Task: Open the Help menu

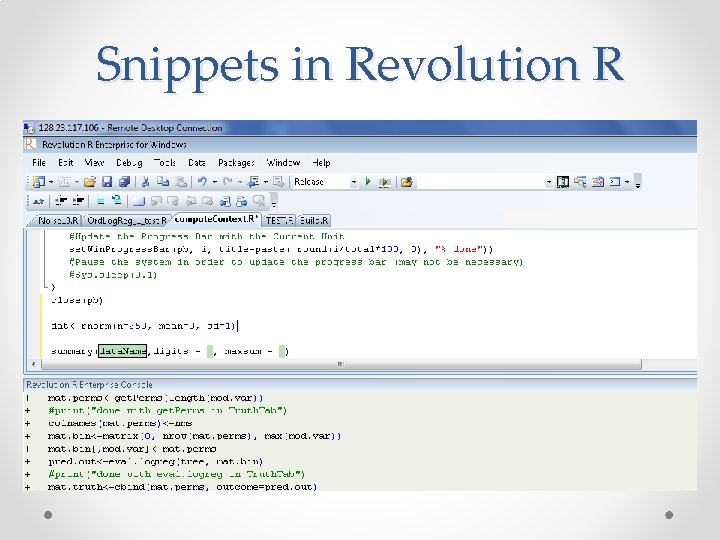Action: pyautogui.click(x=321, y=163)
